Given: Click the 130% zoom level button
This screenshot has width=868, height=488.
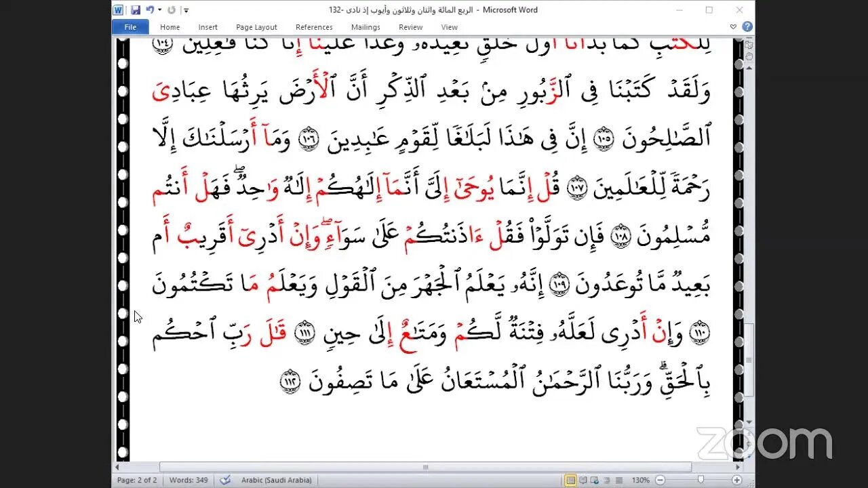Looking at the screenshot, I should pos(640,481).
